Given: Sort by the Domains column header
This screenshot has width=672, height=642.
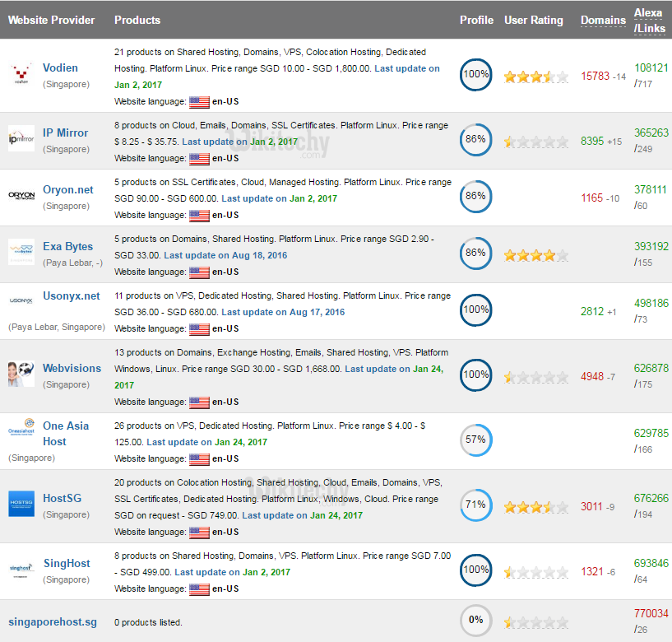Looking at the screenshot, I should pos(603,20).
